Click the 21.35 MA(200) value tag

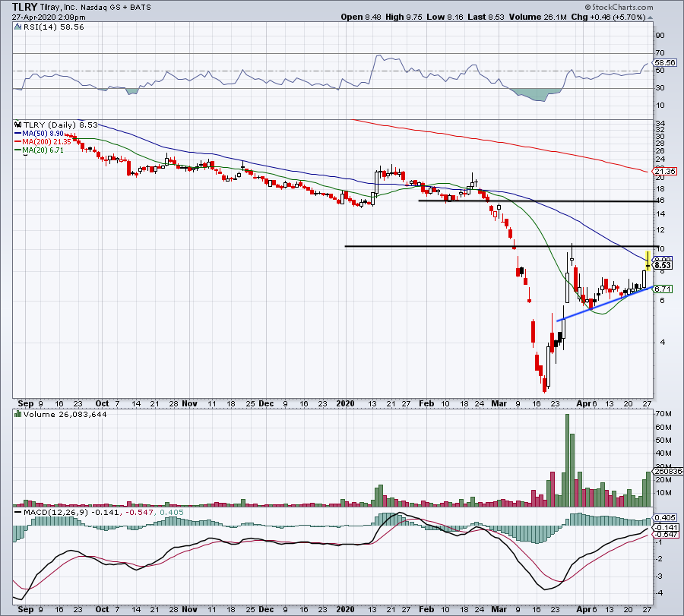pyautogui.click(x=663, y=171)
